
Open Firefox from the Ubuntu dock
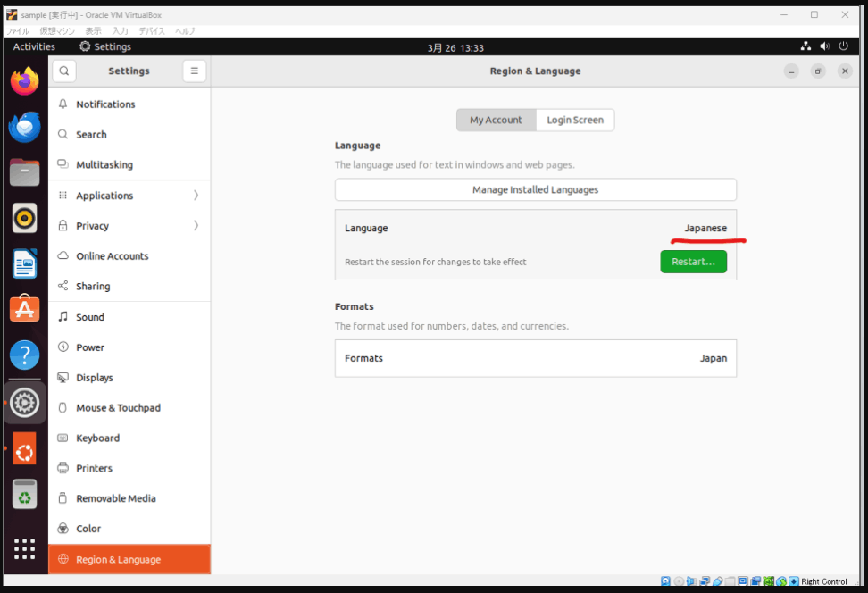coord(24,81)
